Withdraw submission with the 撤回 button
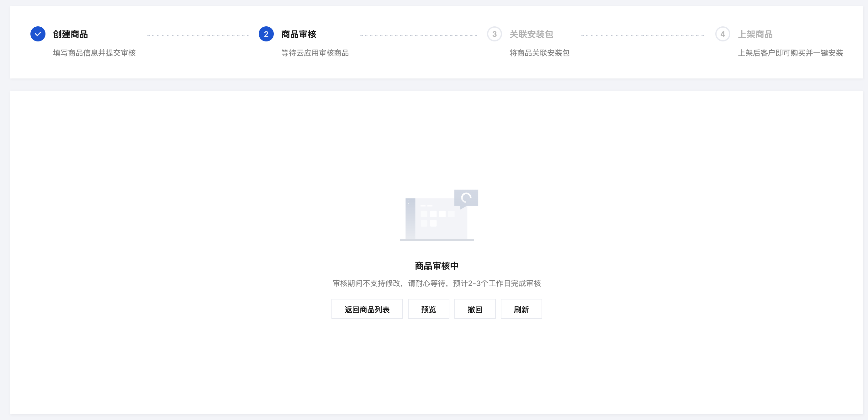The height and width of the screenshot is (420, 868). click(475, 309)
